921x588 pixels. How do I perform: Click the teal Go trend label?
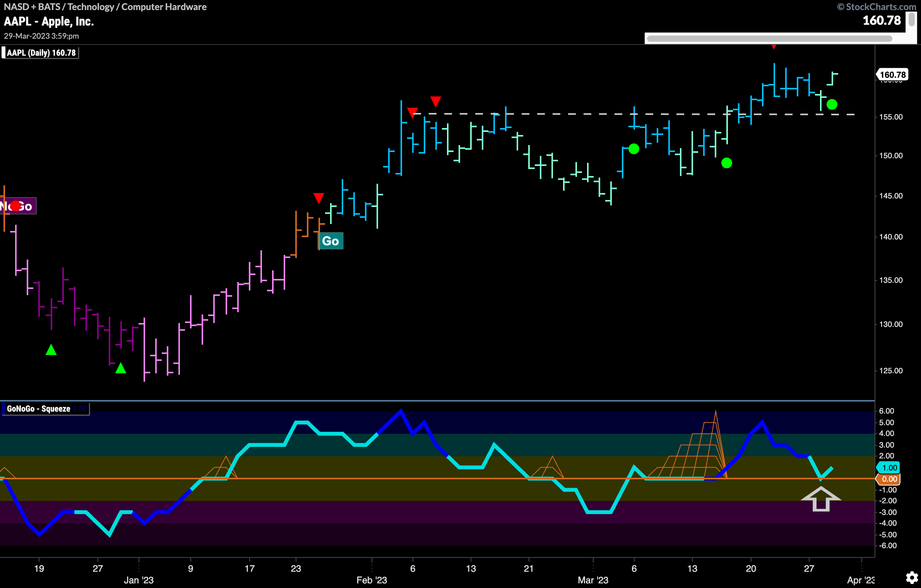pos(330,241)
